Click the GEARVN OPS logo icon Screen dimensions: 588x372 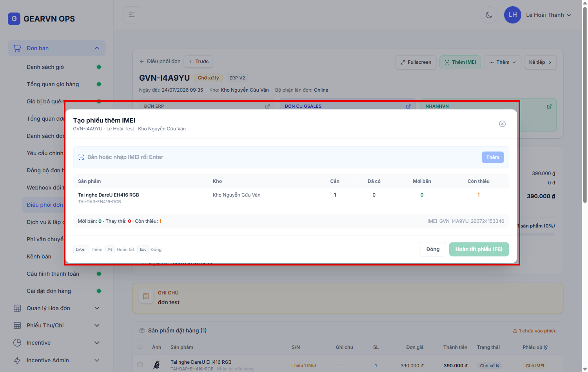click(x=14, y=18)
